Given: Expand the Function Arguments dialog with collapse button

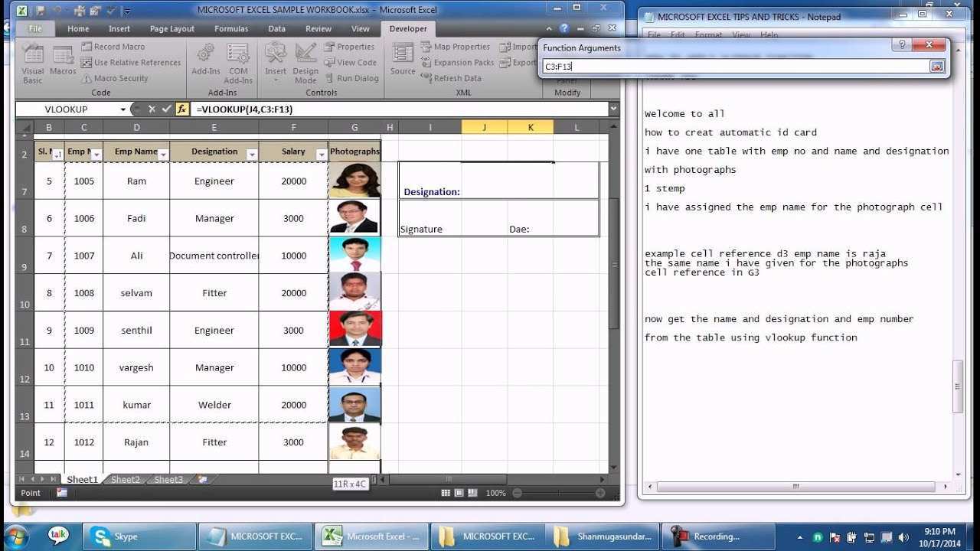Looking at the screenshot, I should click(x=937, y=67).
